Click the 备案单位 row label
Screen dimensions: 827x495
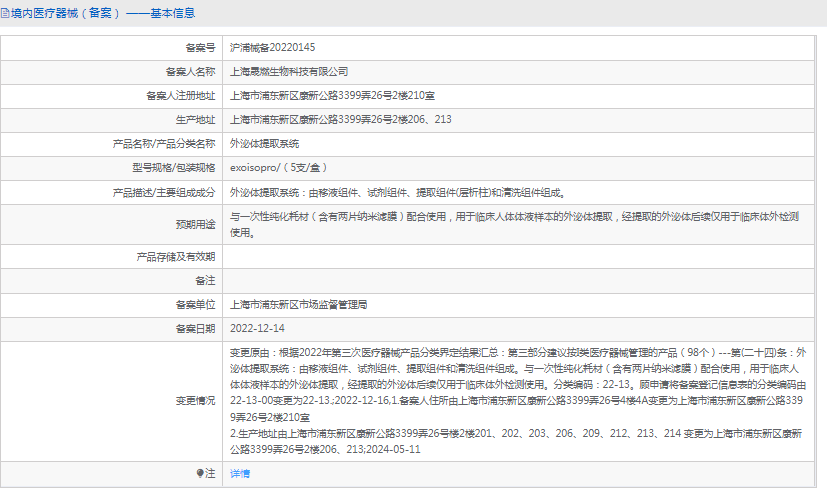[196, 305]
